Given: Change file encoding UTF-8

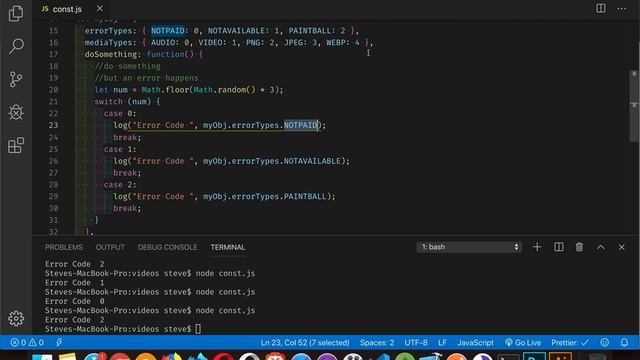Looking at the screenshot, I should point(416,343).
